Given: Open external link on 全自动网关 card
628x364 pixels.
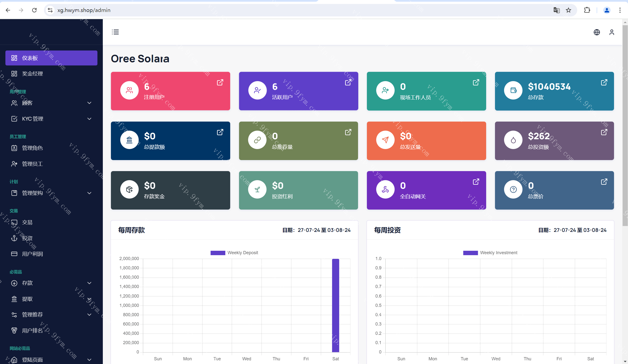Looking at the screenshot, I should click(x=476, y=182).
